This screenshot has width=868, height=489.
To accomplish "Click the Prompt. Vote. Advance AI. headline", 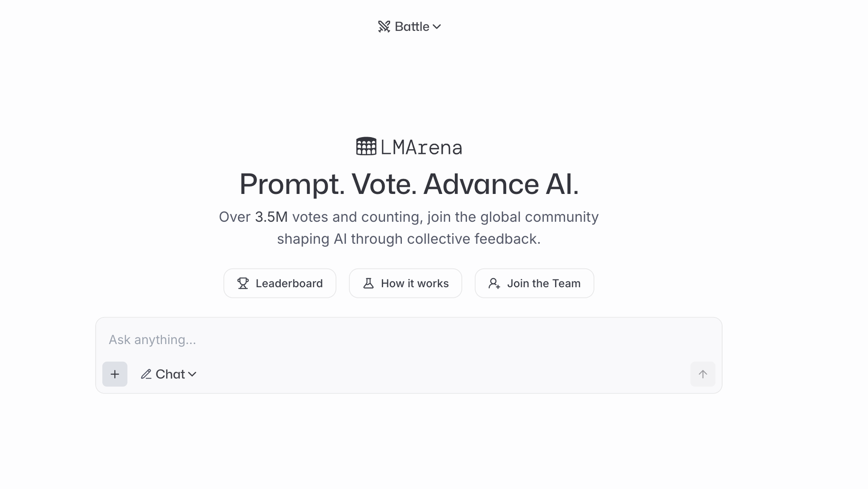I will (x=409, y=184).
